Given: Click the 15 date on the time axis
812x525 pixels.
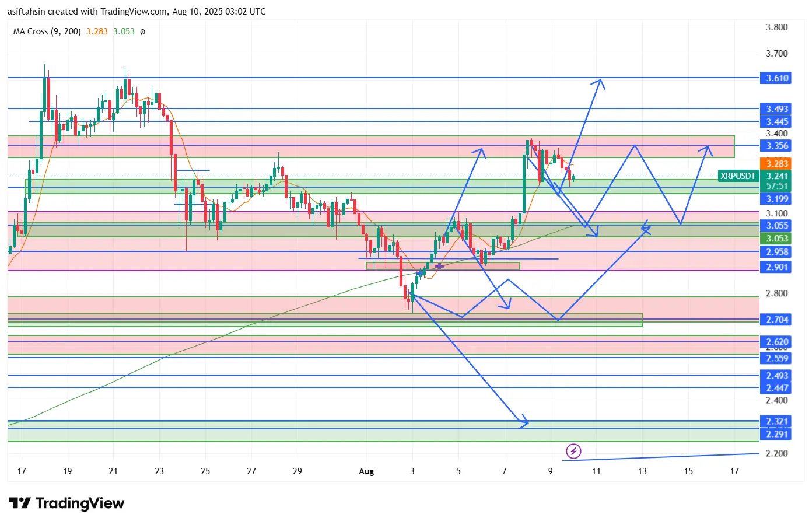Looking at the screenshot, I should coord(688,471).
